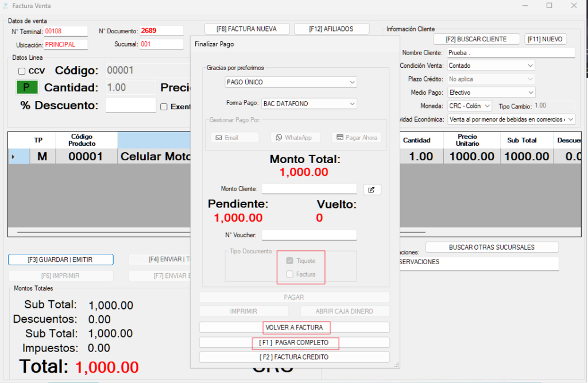
Task: Select the row arrow in product grid
Action: point(13,157)
